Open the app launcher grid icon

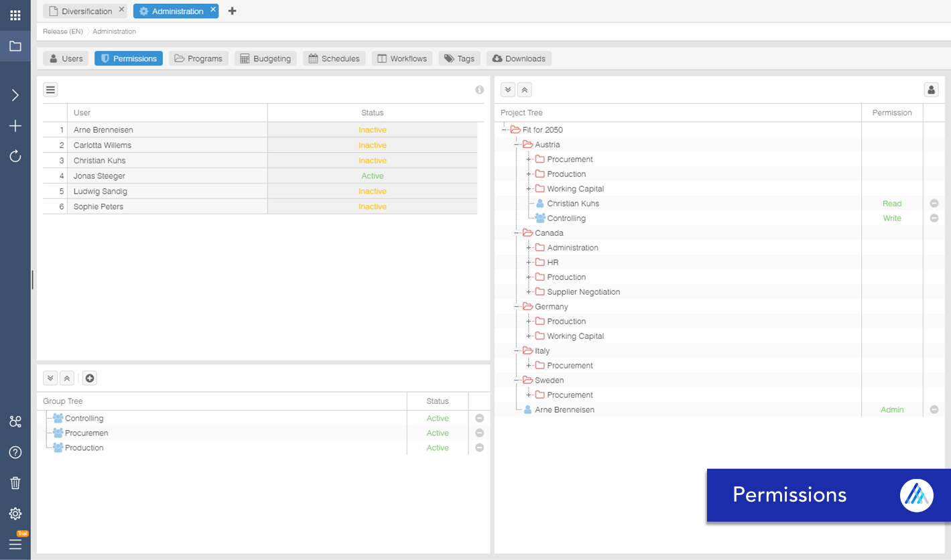pyautogui.click(x=15, y=15)
